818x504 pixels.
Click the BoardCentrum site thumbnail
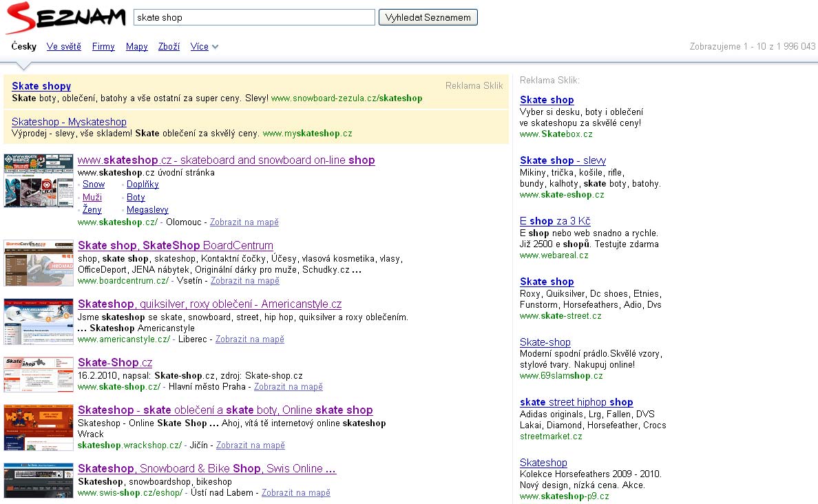pos(39,263)
